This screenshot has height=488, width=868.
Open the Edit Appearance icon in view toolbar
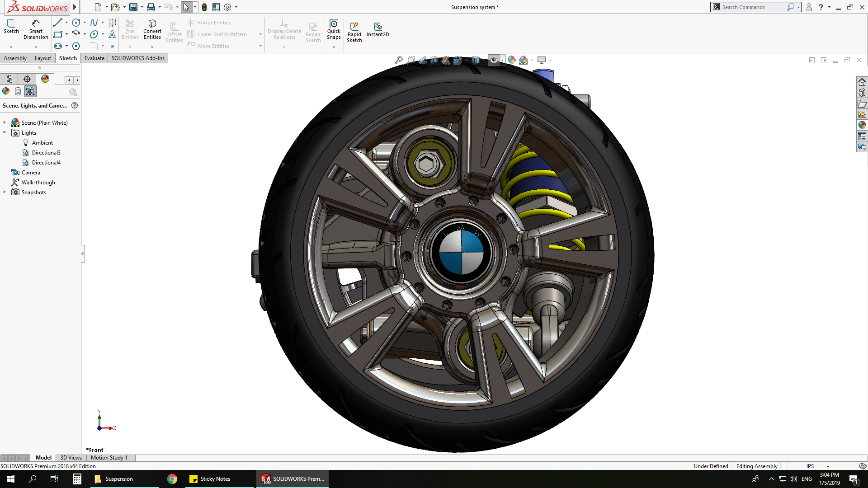click(x=511, y=60)
